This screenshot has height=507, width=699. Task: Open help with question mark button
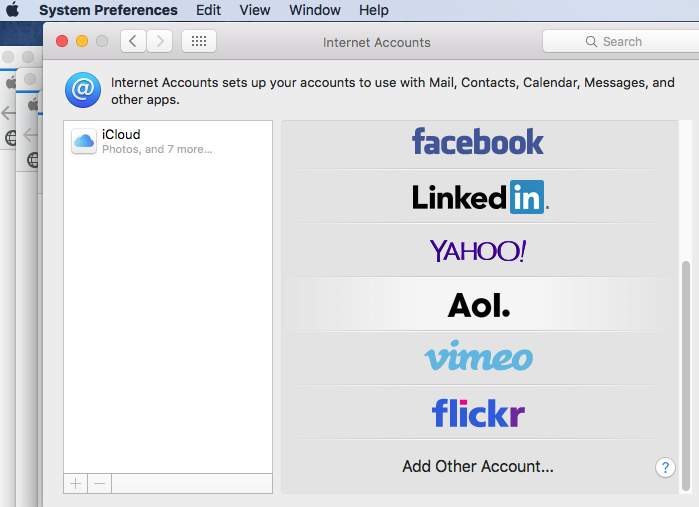665,467
